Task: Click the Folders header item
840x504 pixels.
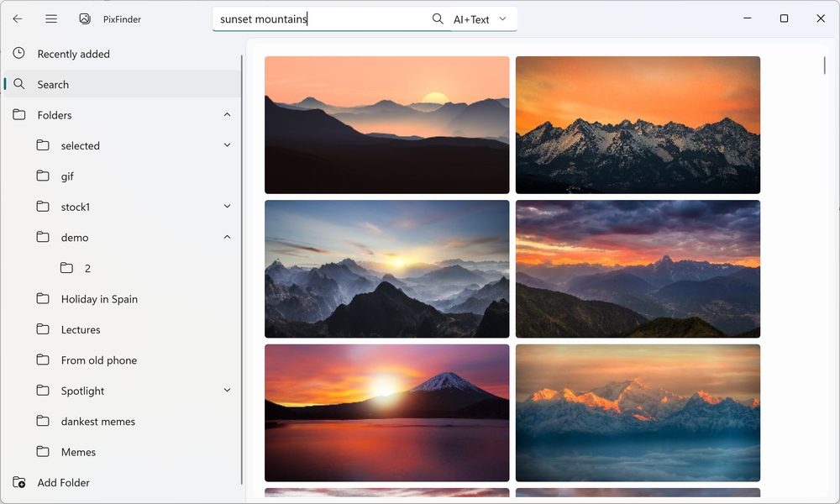Action: click(122, 114)
